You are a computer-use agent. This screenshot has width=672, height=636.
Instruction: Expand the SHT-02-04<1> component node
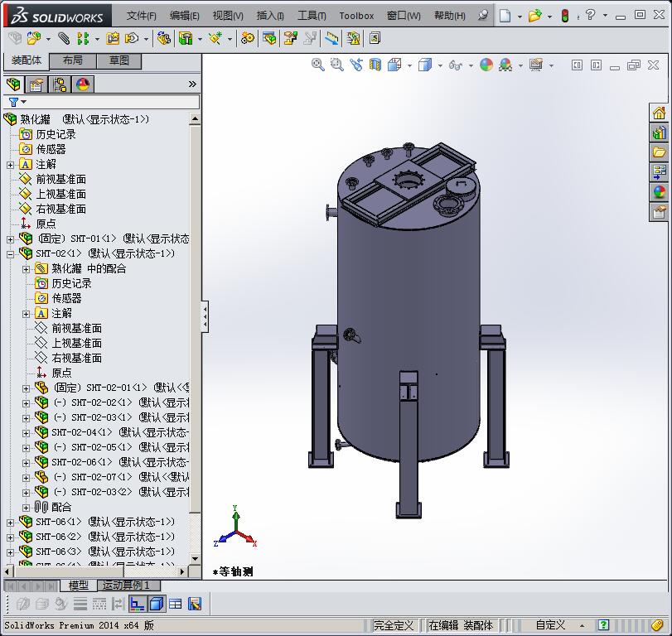click(x=26, y=432)
